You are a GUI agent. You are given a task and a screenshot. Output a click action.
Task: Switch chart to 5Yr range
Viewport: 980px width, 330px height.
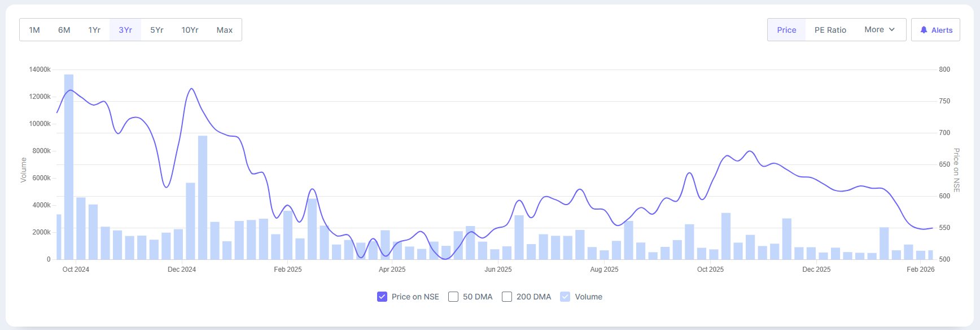click(156, 30)
